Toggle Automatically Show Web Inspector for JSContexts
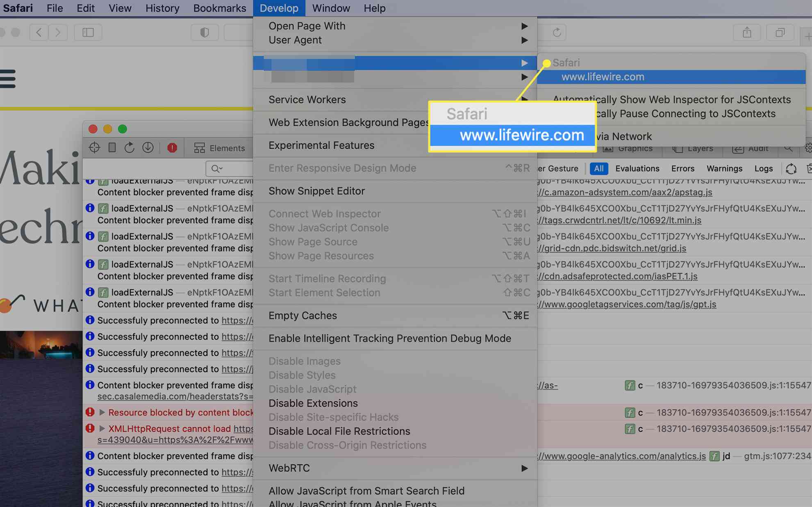 (x=671, y=100)
